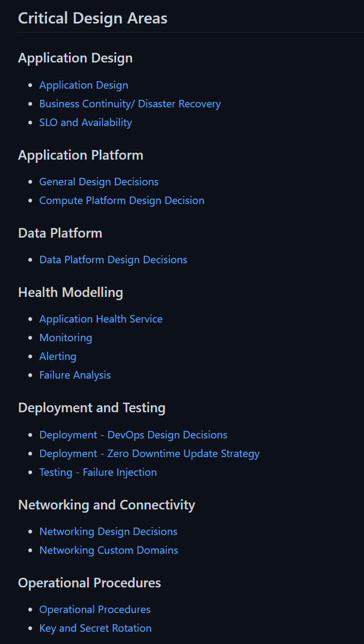Image resolution: width=364 pixels, height=644 pixels.
Task: Click the Application Platform section heading
Action: click(x=81, y=155)
